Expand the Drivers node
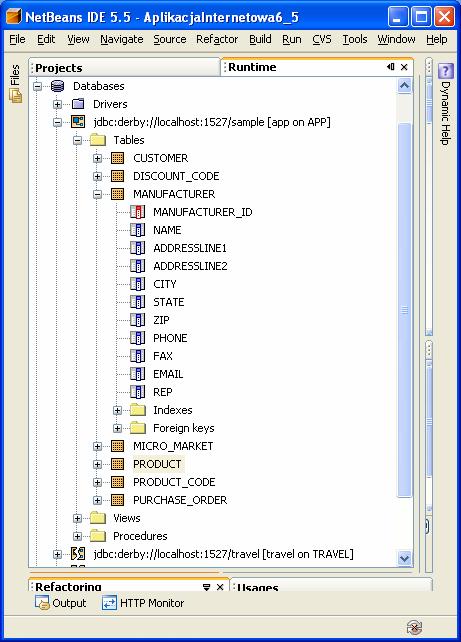Viewport: 461px width, 642px height. point(57,104)
